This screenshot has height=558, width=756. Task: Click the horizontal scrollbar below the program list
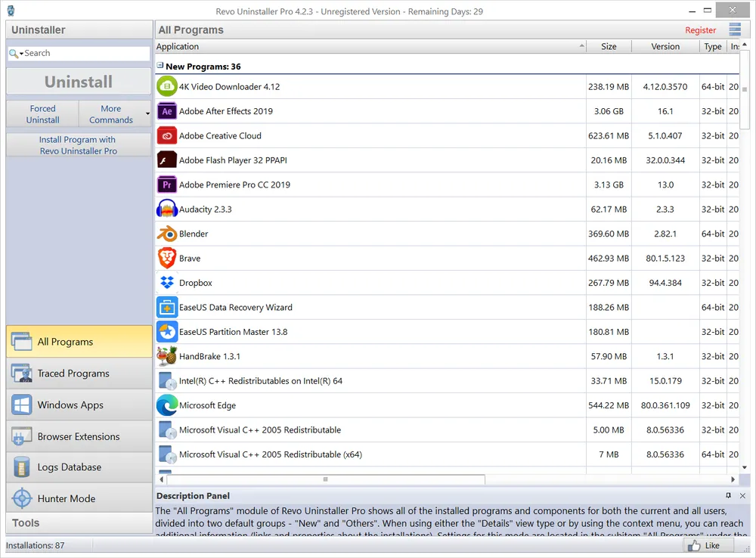[324, 479]
